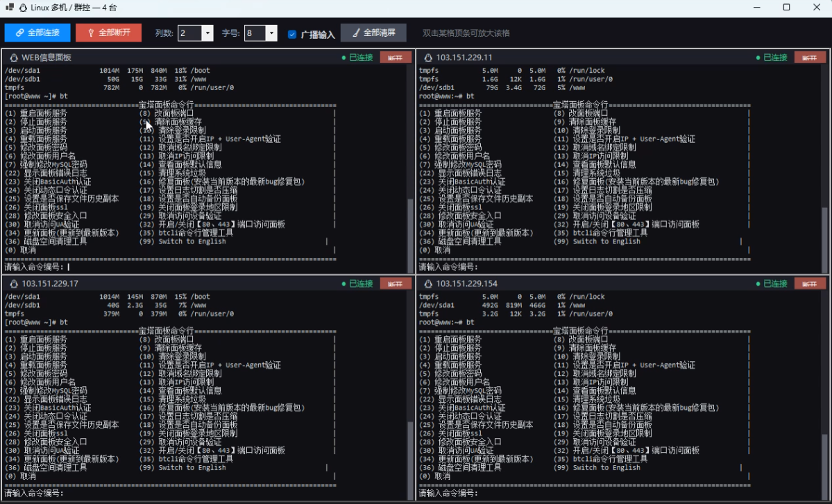Click command prompt in WEB信息面板 terminal
Viewport: 832px width, 504px height.
tap(35, 267)
